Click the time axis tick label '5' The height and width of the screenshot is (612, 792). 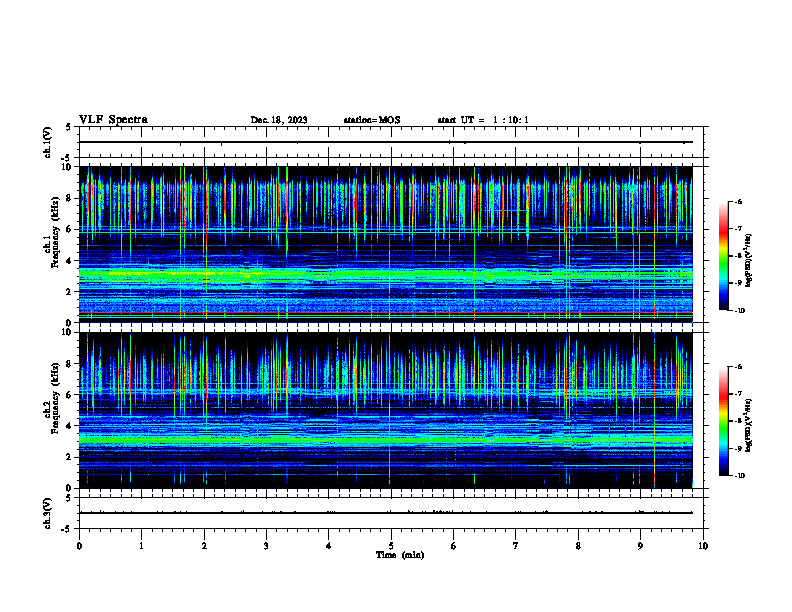point(391,546)
